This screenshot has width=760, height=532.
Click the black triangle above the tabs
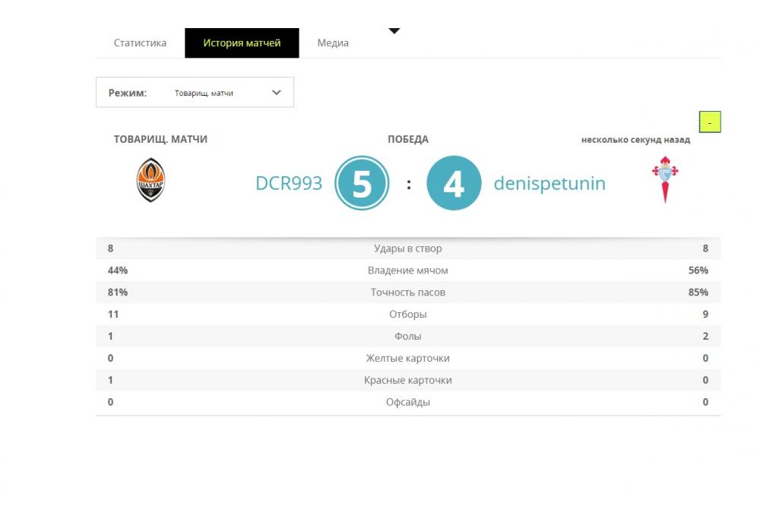pos(394,31)
